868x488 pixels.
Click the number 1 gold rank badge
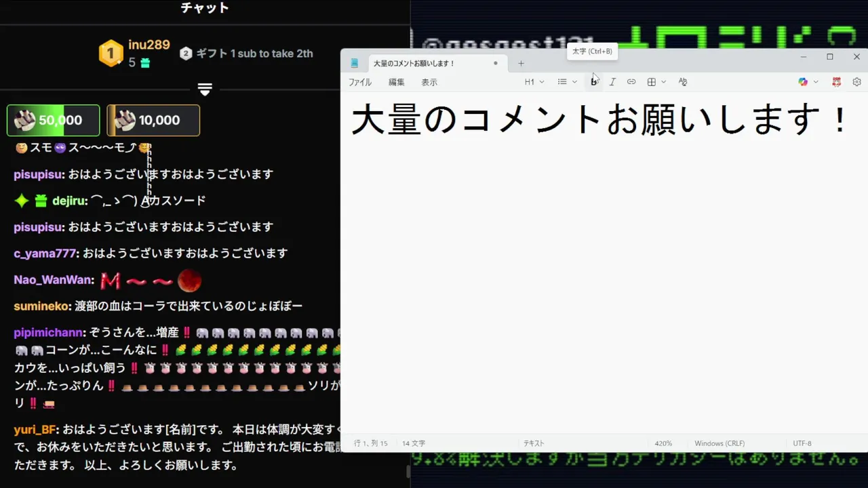111,54
